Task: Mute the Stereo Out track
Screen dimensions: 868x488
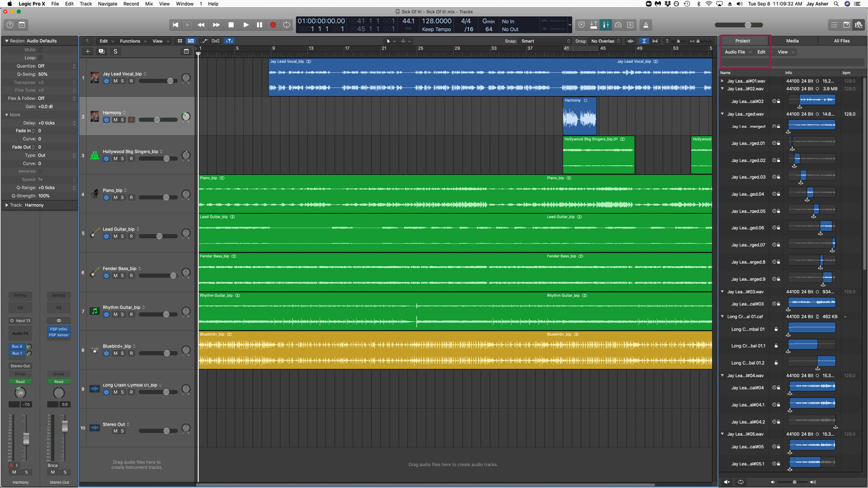Action: click(115, 431)
